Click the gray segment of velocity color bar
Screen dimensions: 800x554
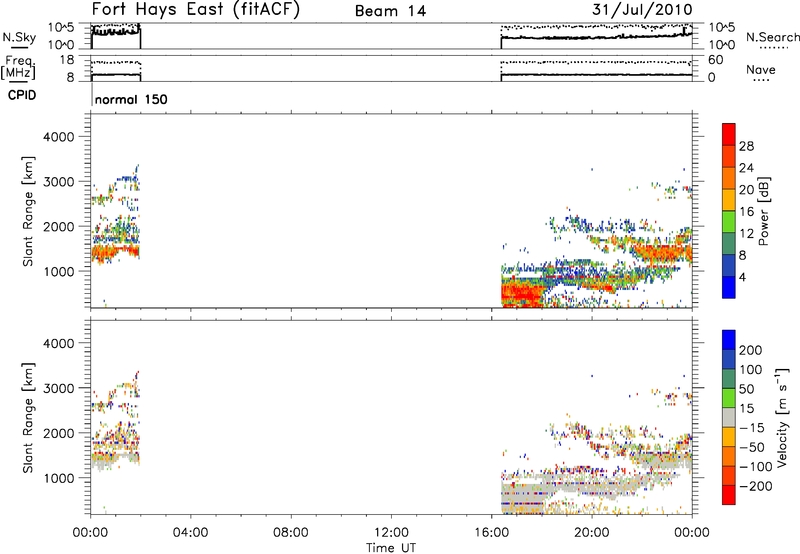coord(729,417)
